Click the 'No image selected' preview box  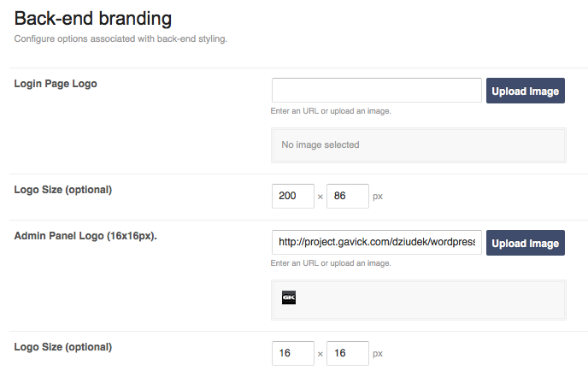pyautogui.click(x=418, y=145)
